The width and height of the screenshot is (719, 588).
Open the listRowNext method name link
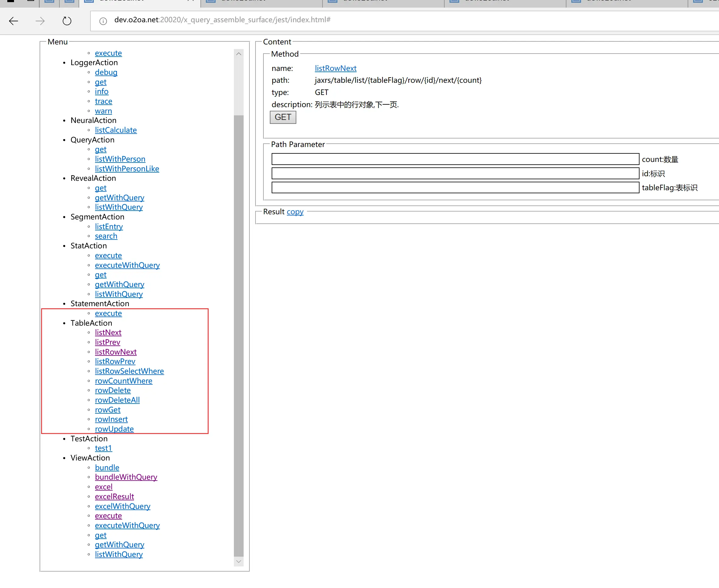pyautogui.click(x=336, y=68)
